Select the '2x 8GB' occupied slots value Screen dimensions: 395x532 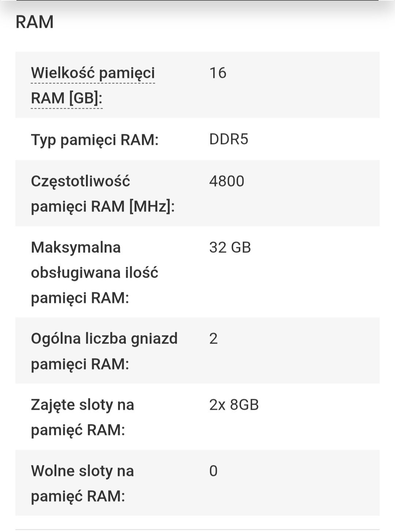click(234, 405)
